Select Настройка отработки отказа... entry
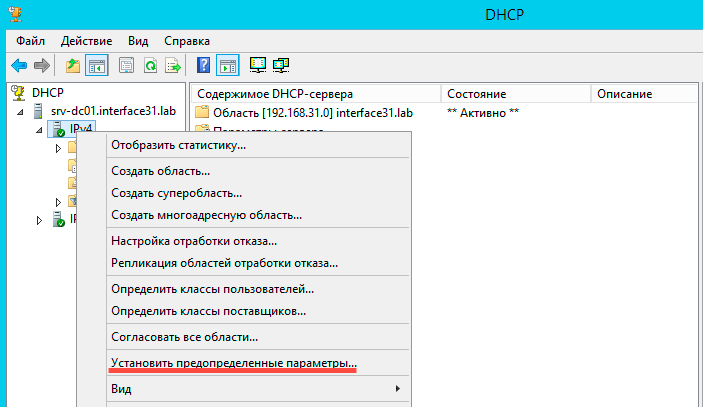The width and height of the screenshot is (703, 407). (x=258, y=241)
